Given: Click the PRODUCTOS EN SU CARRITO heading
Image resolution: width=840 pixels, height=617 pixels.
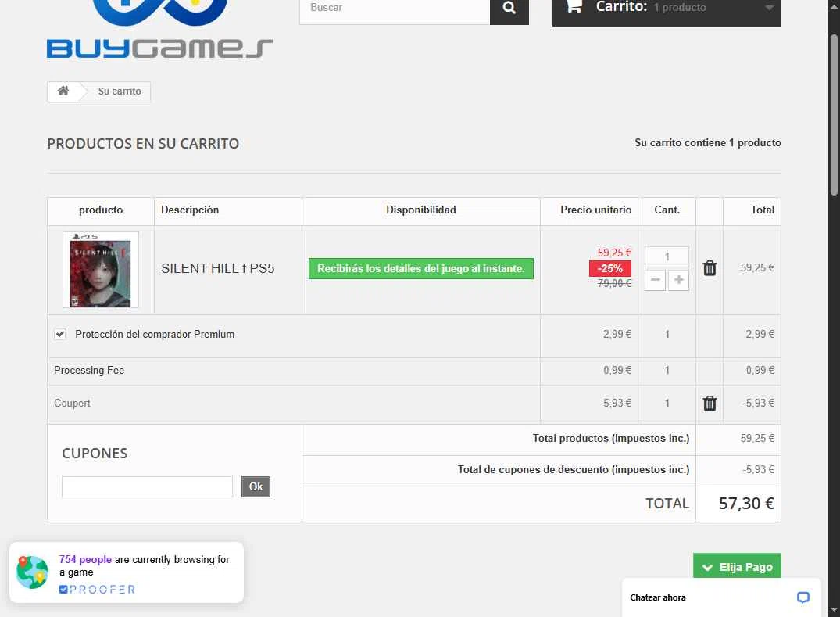Looking at the screenshot, I should coord(143,144).
